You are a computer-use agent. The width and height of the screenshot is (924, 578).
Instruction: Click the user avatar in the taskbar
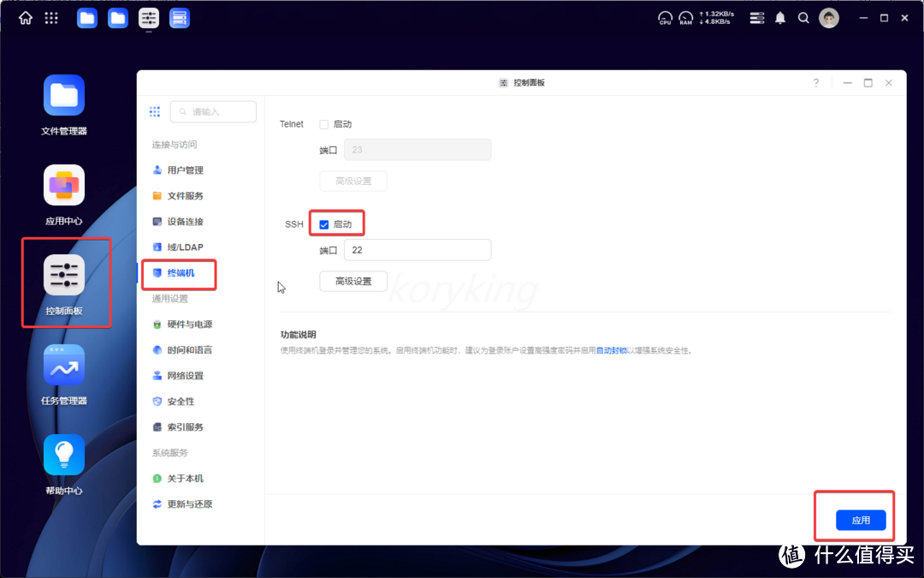(x=828, y=17)
